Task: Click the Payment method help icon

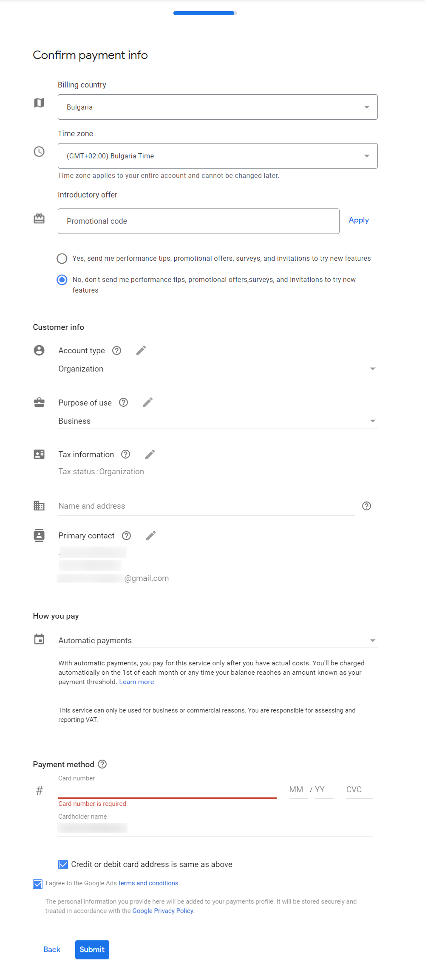Action: pyautogui.click(x=102, y=764)
